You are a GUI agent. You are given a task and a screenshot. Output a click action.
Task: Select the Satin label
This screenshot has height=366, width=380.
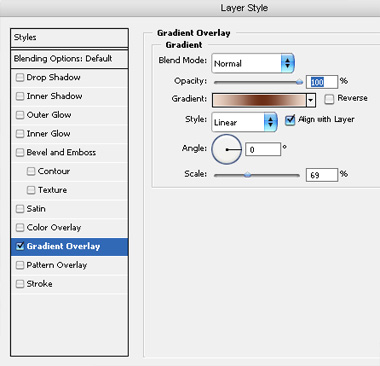pyautogui.click(x=36, y=209)
